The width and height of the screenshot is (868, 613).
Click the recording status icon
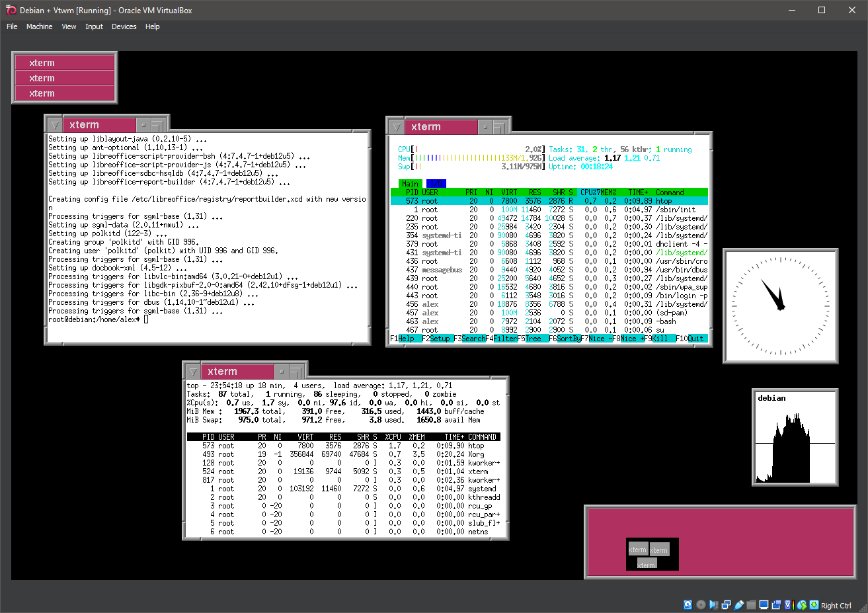[776, 604]
